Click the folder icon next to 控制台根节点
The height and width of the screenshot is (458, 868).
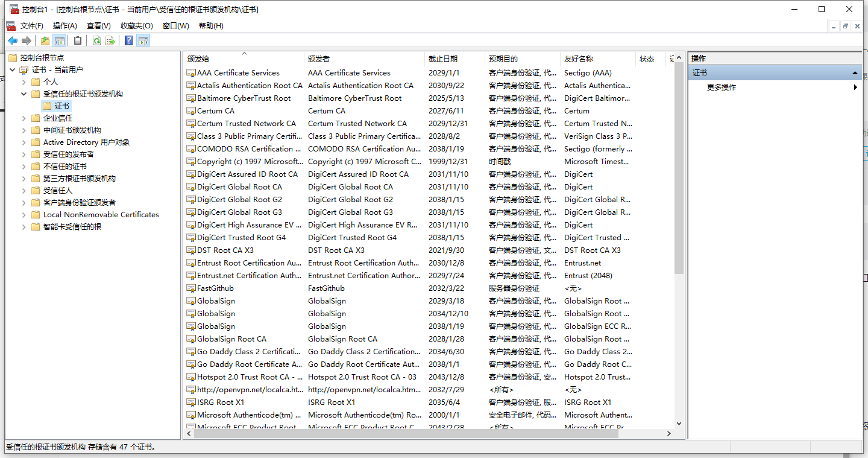pos(13,57)
